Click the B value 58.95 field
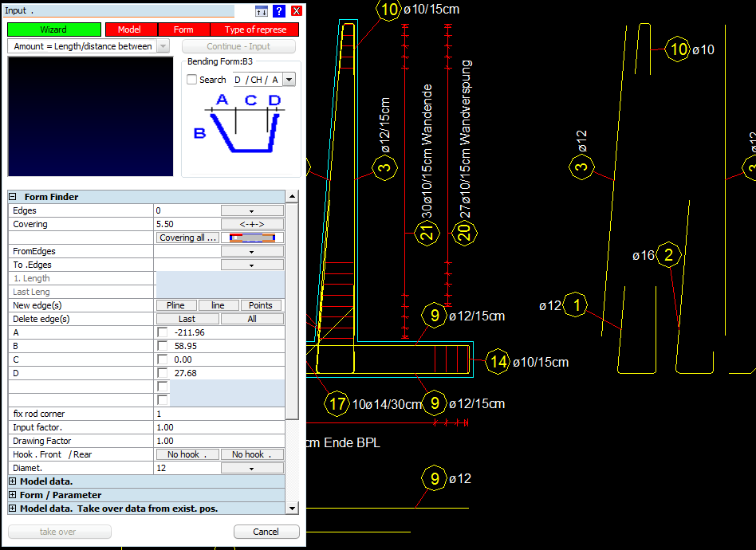The height and width of the screenshot is (550, 756). click(226, 346)
